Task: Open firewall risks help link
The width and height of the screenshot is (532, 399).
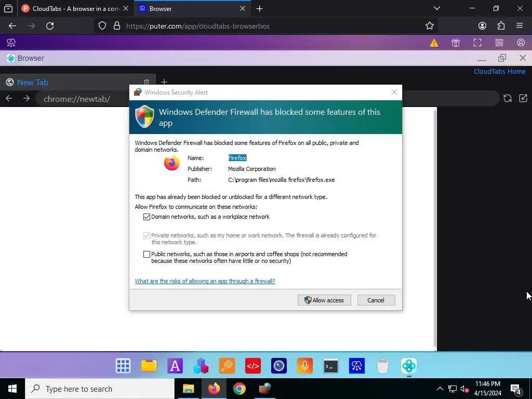Action: tap(205, 281)
